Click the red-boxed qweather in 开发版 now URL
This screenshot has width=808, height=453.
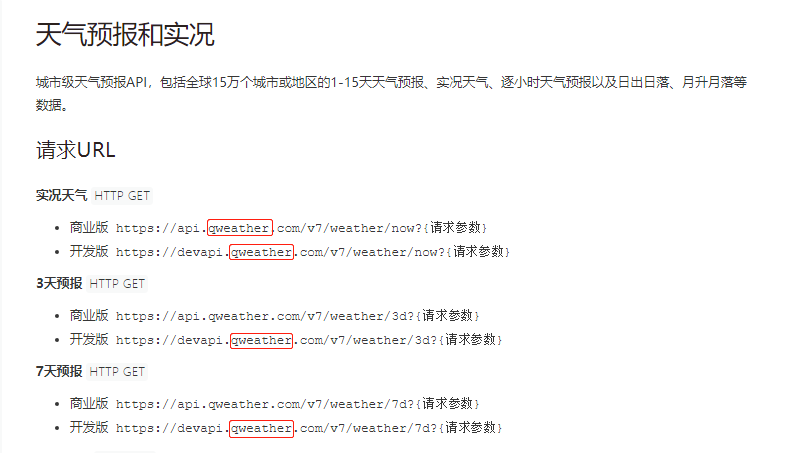(x=261, y=252)
